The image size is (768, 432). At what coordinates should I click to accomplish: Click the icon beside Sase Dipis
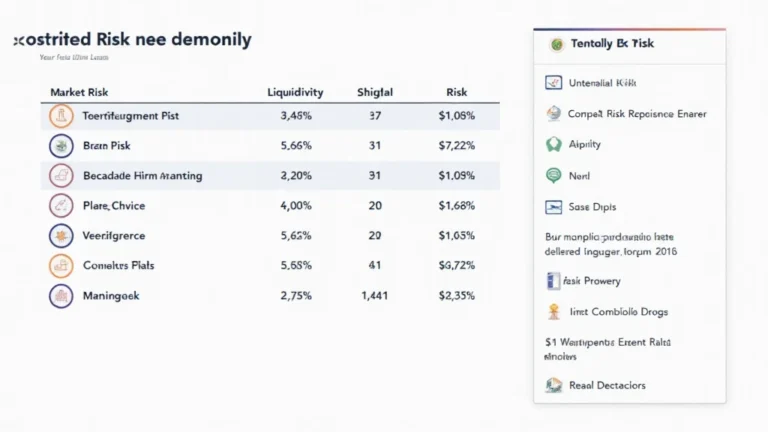point(554,207)
